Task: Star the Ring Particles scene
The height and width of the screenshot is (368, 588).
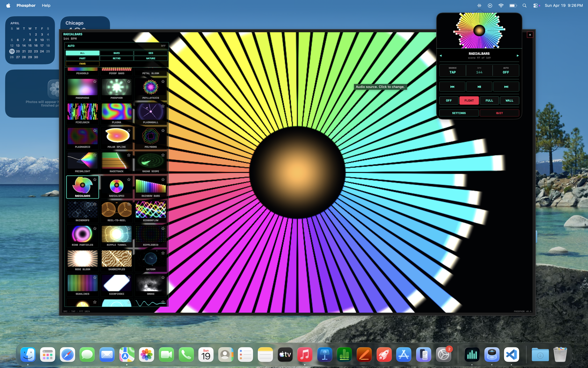Action: pos(95,229)
